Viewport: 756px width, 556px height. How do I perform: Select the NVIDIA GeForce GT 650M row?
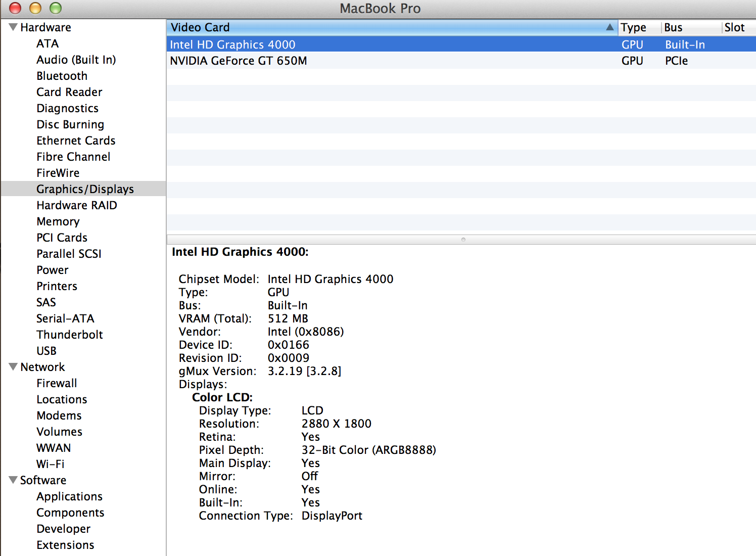click(x=461, y=61)
